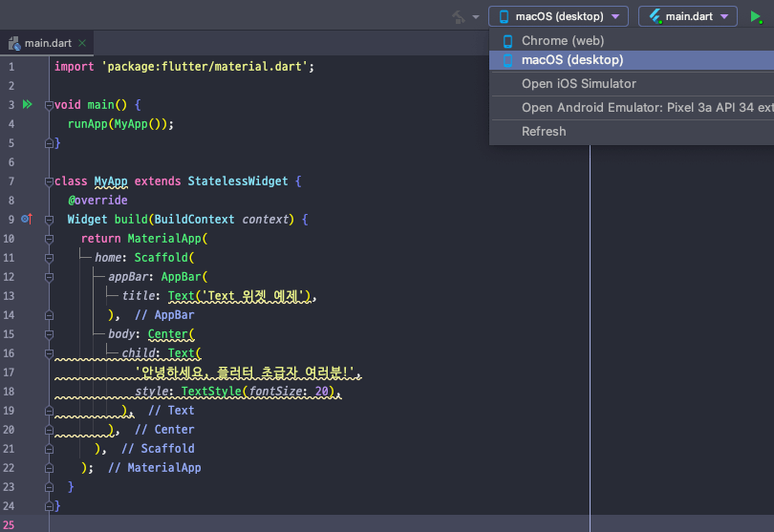
Task: Click the Flutter logo in run configuration
Action: pos(656,17)
